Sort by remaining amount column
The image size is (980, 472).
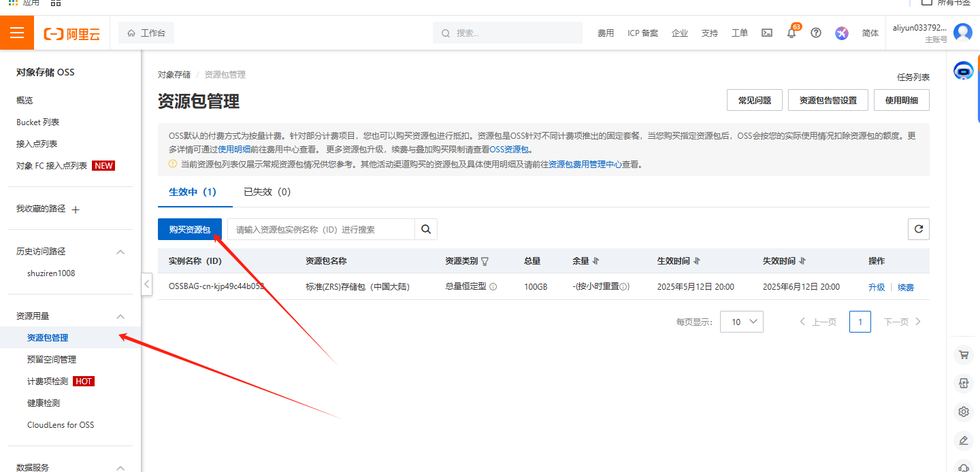595,261
